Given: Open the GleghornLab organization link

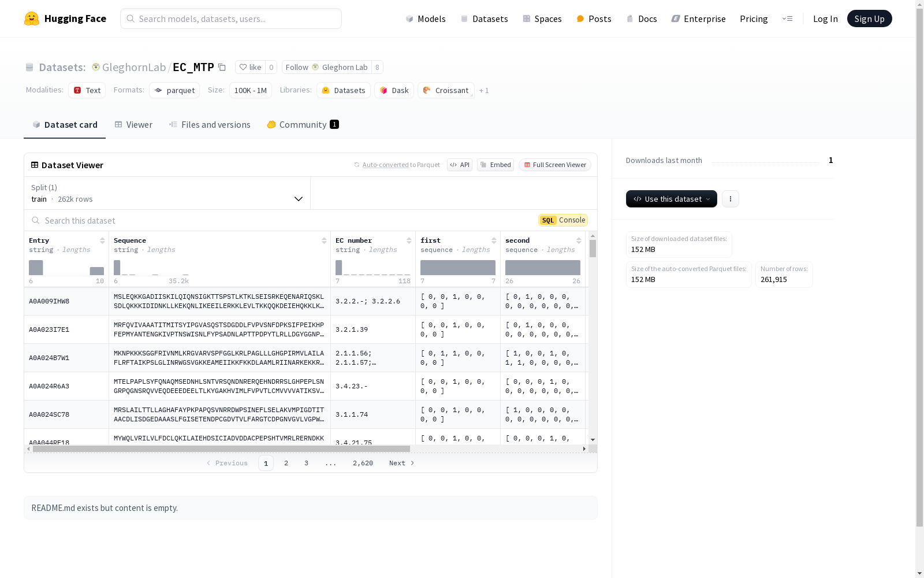Looking at the screenshot, I should tap(134, 67).
